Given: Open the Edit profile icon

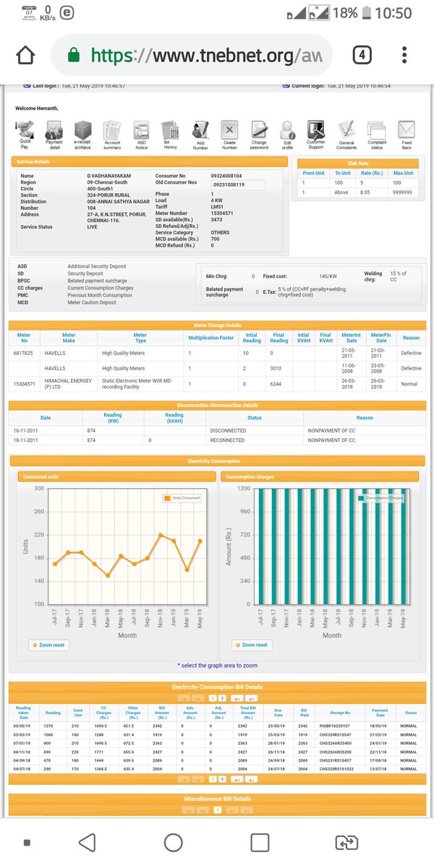Looking at the screenshot, I should click(288, 135).
